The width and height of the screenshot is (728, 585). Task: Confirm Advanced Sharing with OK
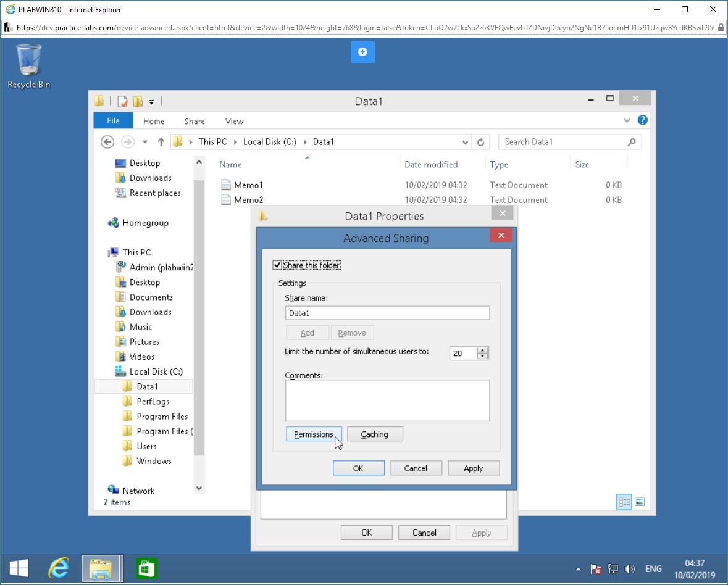point(358,468)
